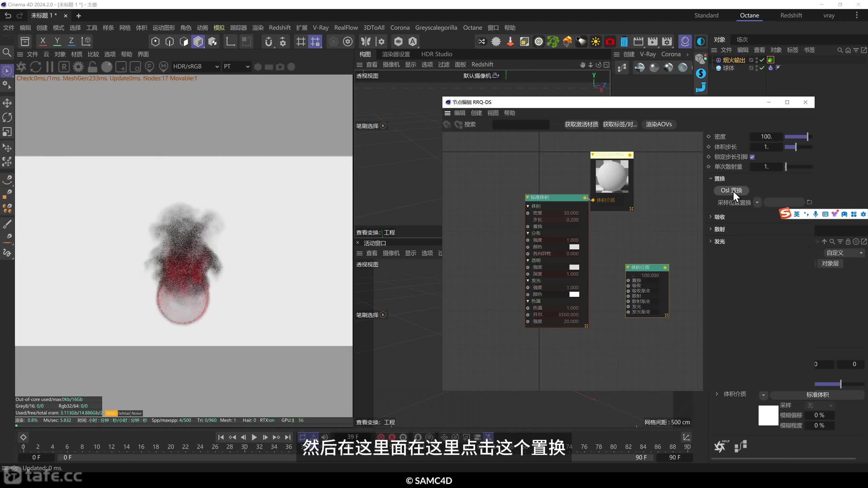Click the BLEND material sphere icon

[639, 67]
